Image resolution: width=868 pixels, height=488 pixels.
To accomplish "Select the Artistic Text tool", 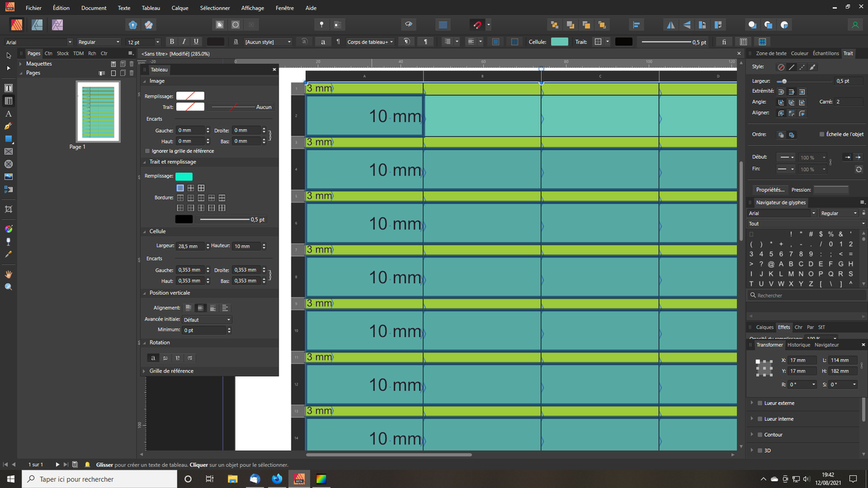I will (x=8, y=113).
